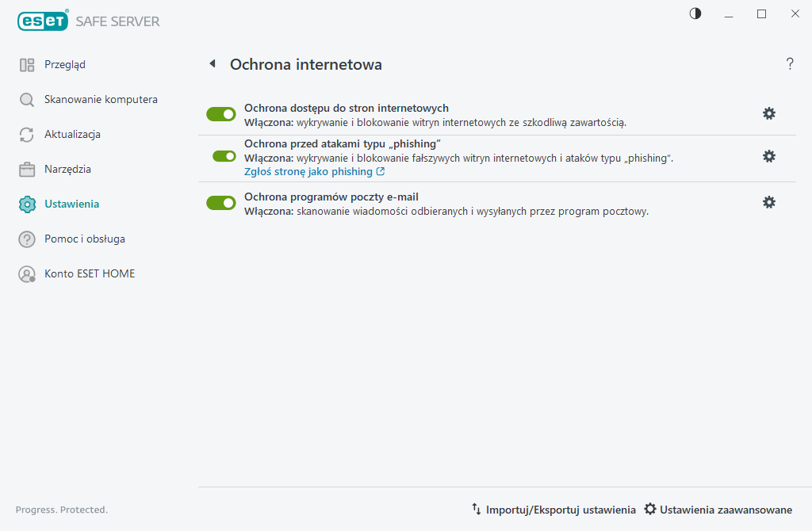Click the gear next to Ochrona programów poczty e-mail
This screenshot has height=531, width=812.
pos(768,202)
